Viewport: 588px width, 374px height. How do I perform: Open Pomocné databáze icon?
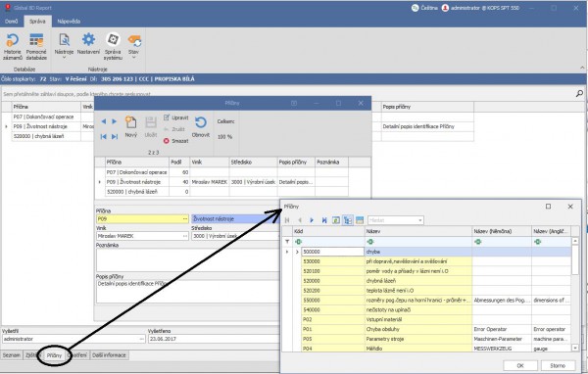pos(36,46)
